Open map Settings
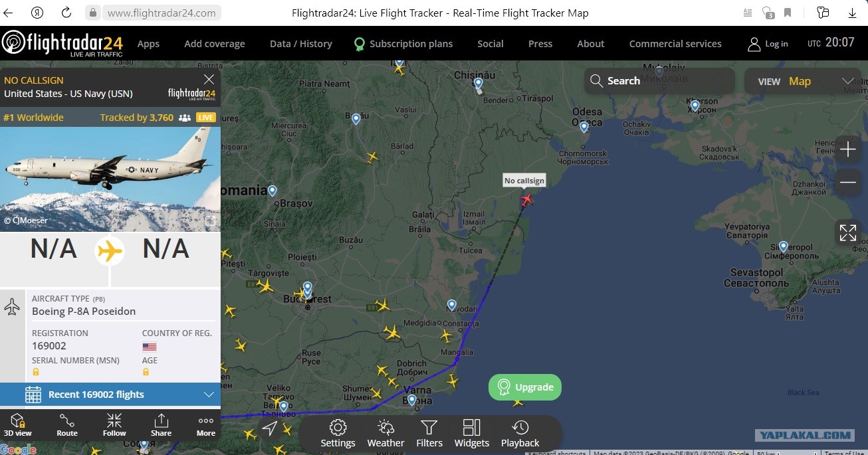Image resolution: width=868 pixels, height=455 pixels. 338,434
